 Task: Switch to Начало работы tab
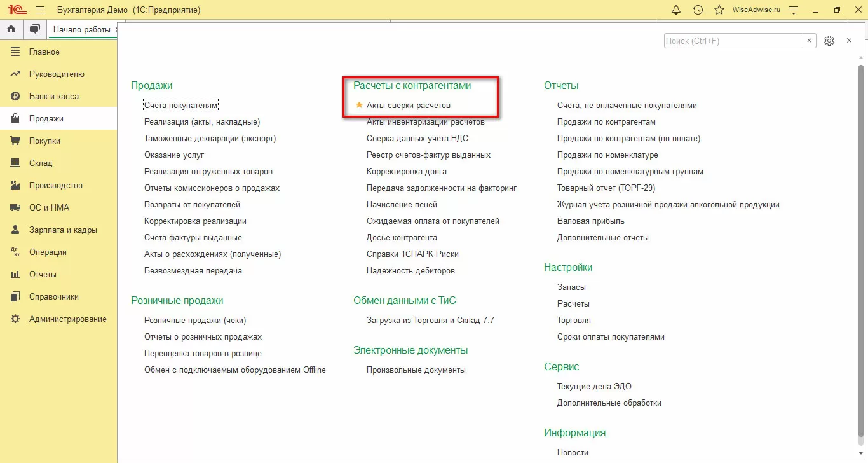click(x=82, y=29)
